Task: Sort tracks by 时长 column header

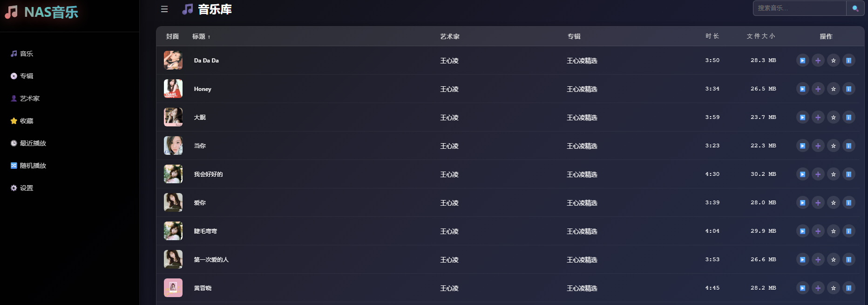Action: 712,36
